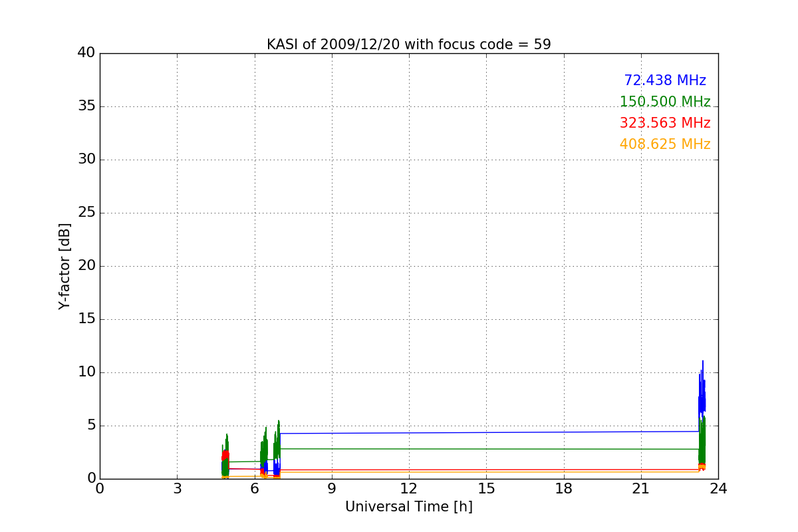
Task: Click the y-axis tick label '40'
Action: coord(86,53)
